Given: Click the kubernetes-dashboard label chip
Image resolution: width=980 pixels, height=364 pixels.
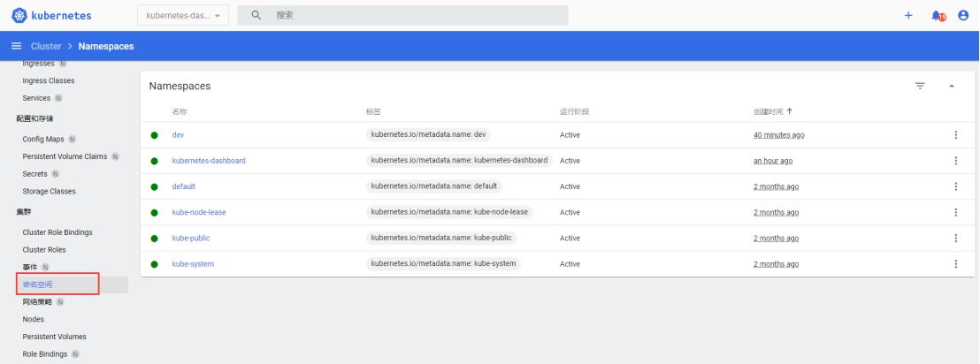Looking at the screenshot, I should point(459,161).
